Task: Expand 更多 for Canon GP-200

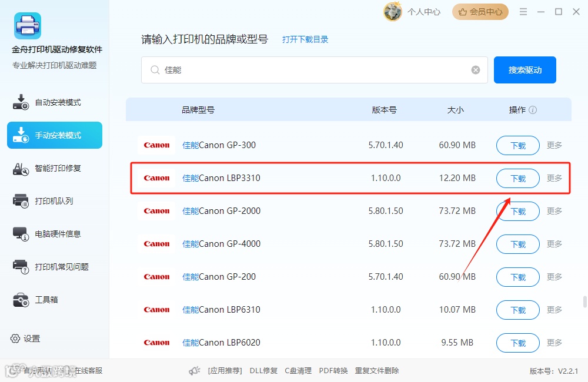Action: [554, 277]
